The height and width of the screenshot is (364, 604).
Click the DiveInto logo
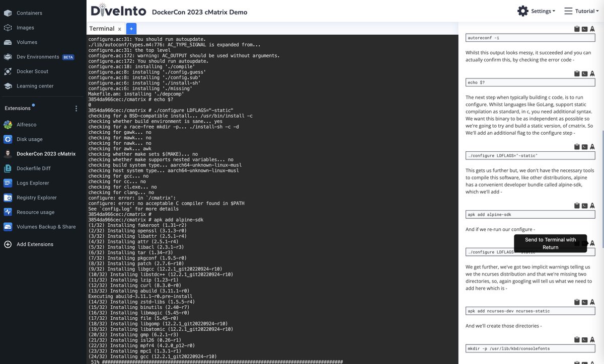pos(119,10)
